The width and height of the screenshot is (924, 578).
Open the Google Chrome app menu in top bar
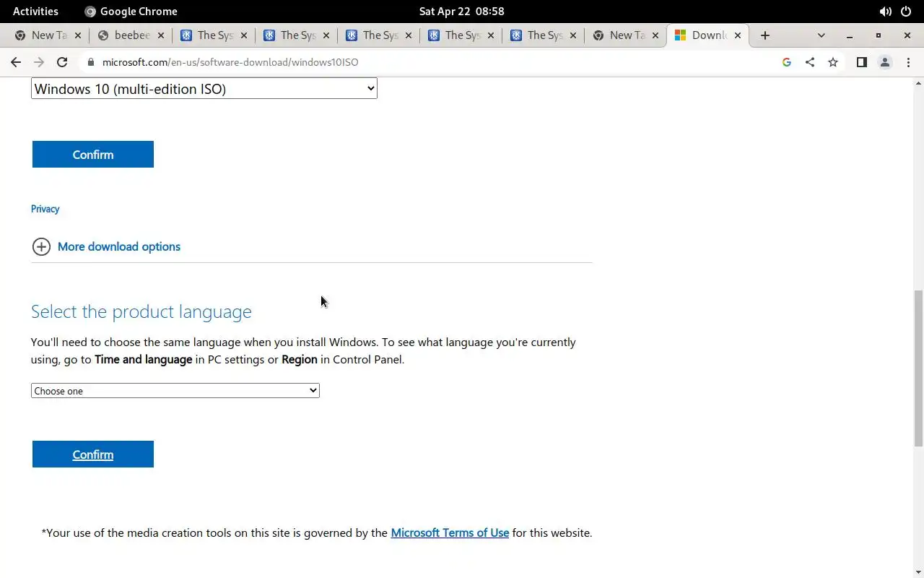pyautogui.click(x=131, y=11)
